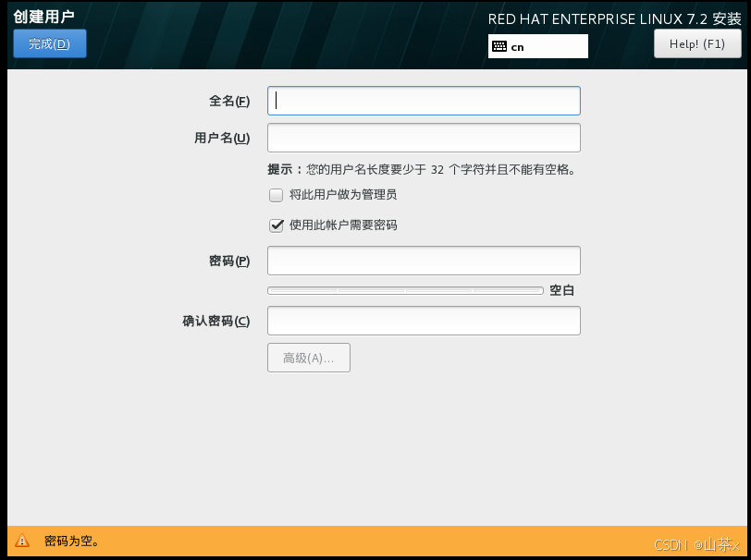Click the 确认密码 confirm password field

click(423, 321)
